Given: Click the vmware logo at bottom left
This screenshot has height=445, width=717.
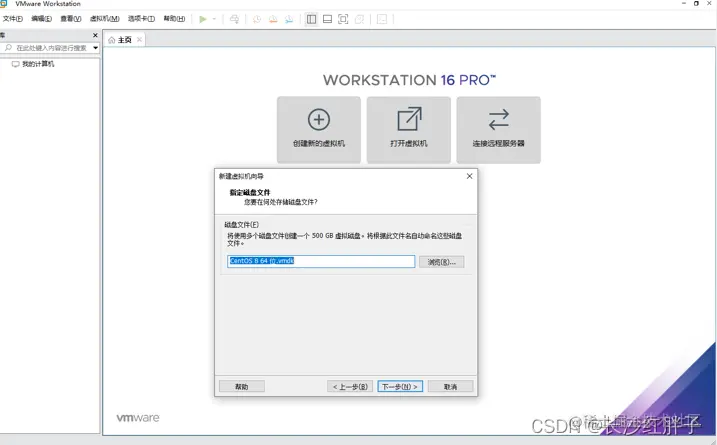Looking at the screenshot, I should (x=138, y=418).
